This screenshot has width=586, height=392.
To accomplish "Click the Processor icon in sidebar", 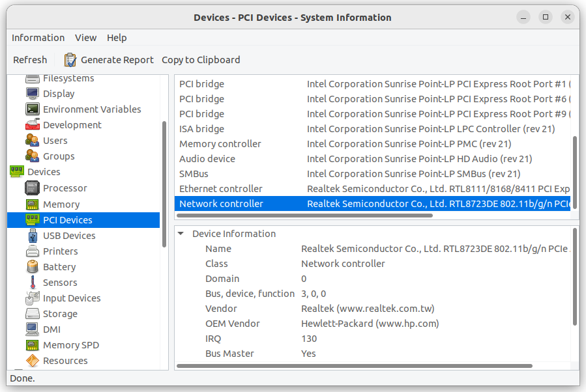I will tap(33, 188).
